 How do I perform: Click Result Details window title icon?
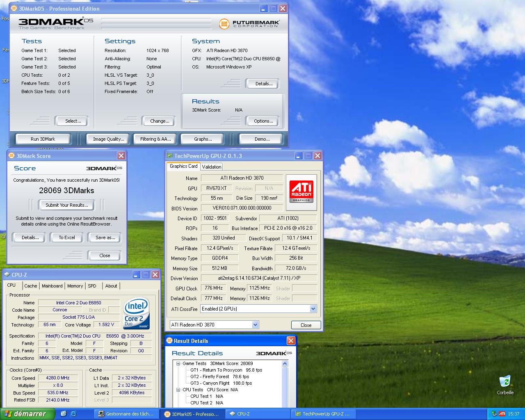pyautogui.click(x=169, y=341)
